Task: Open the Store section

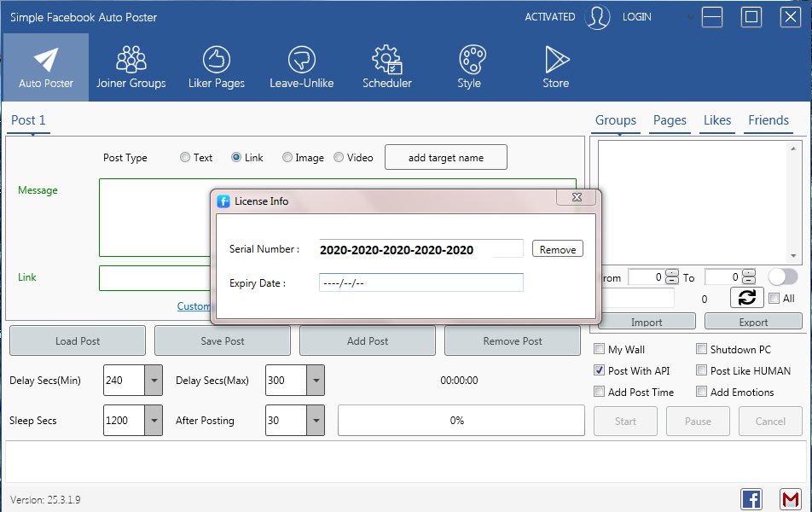Action: pyautogui.click(x=556, y=67)
